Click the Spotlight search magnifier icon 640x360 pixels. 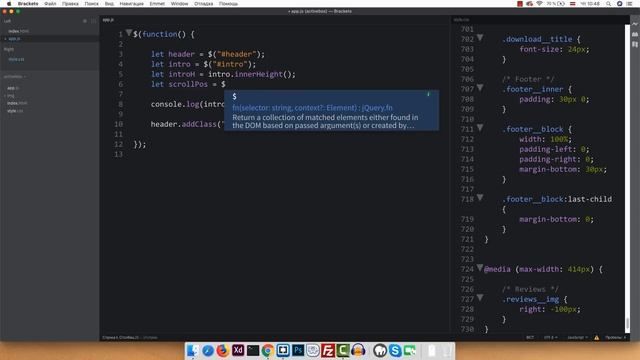[x=608, y=4]
